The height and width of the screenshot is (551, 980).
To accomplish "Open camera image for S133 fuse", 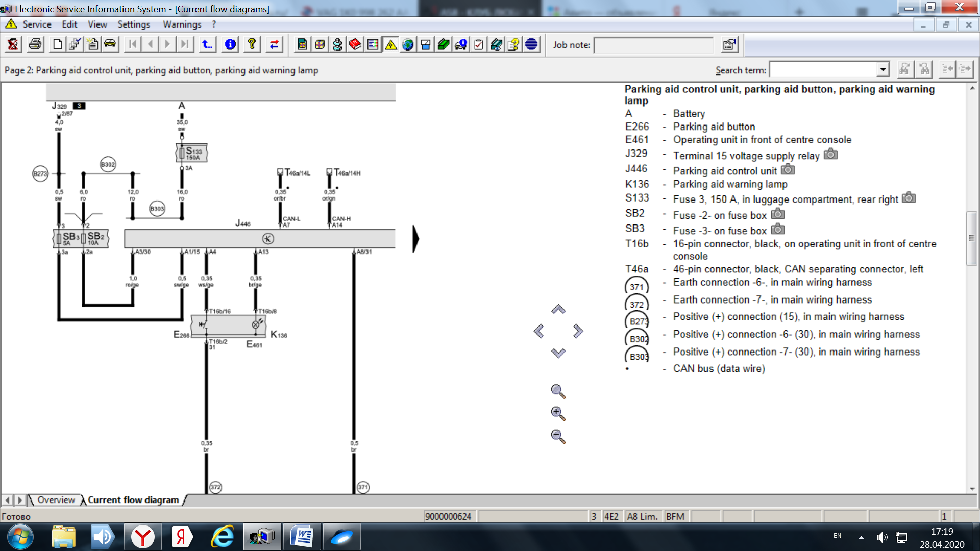I will (909, 198).
